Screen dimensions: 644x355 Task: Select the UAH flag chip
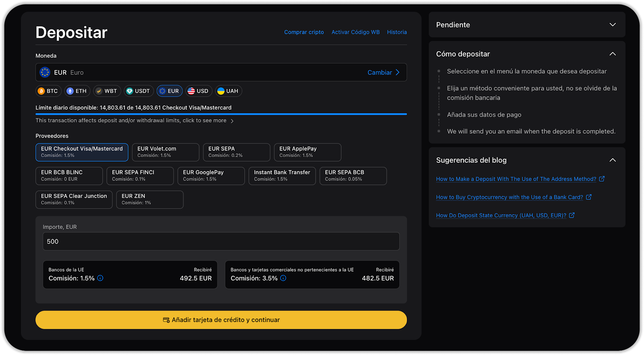coord(228,91)
